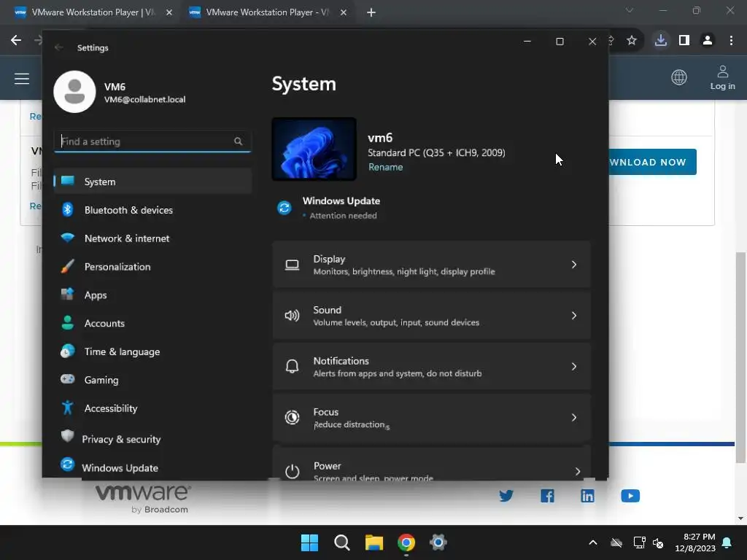Open VMware LinkedIn link
The width and height of the screenshot is (747, 560).
[587, 496]
